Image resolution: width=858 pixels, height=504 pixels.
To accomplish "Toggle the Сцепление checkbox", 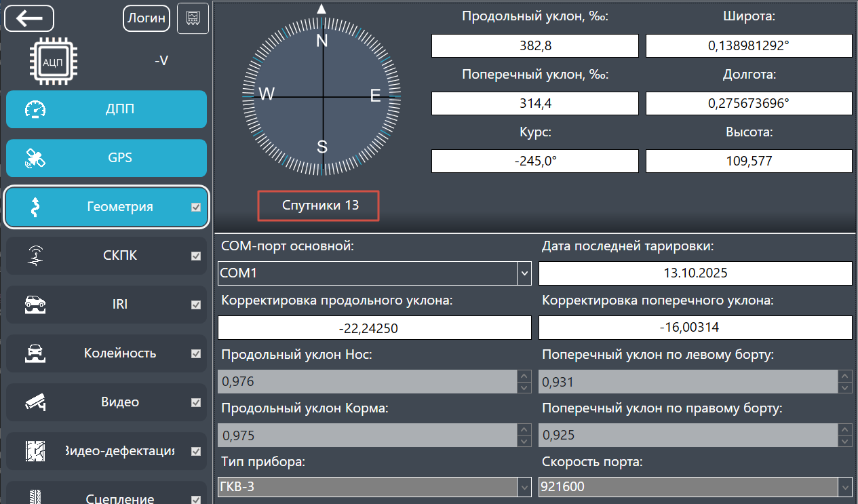I will pos(196,500).
